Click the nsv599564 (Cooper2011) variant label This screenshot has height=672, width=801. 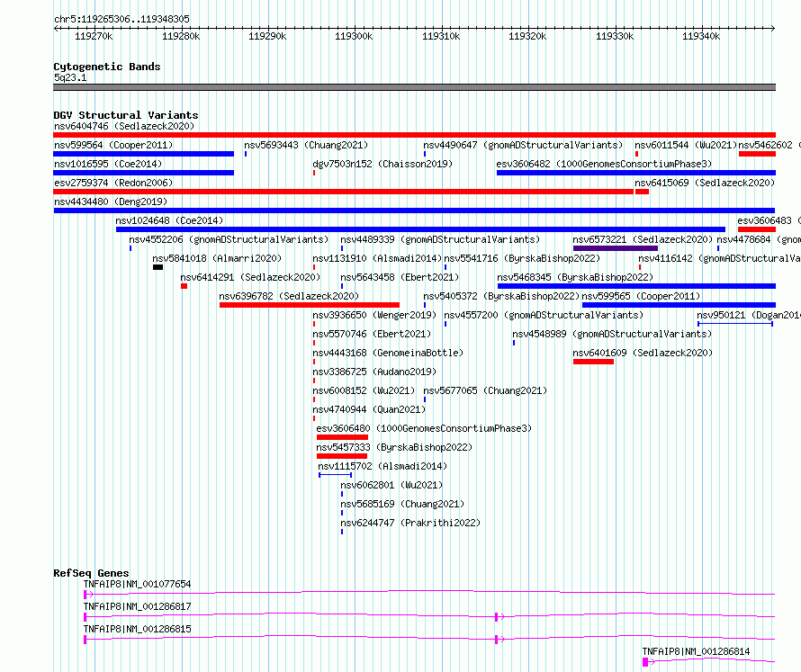[x=113, y=145]
